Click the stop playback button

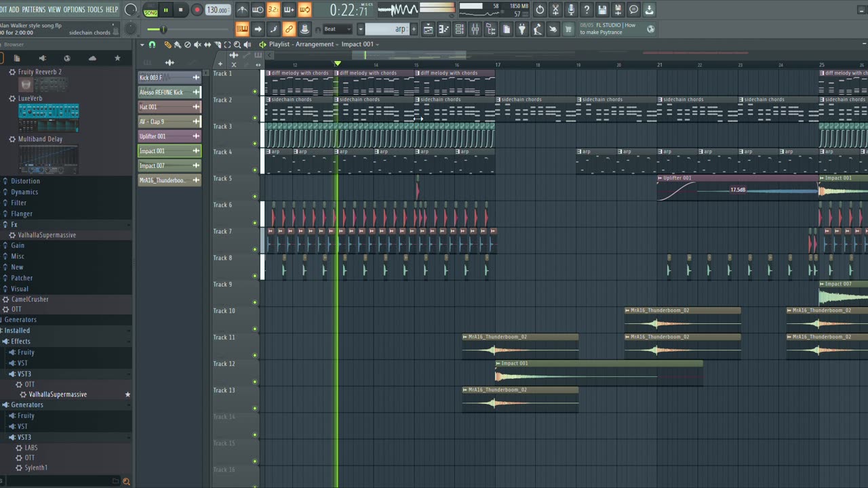[180, 9]
